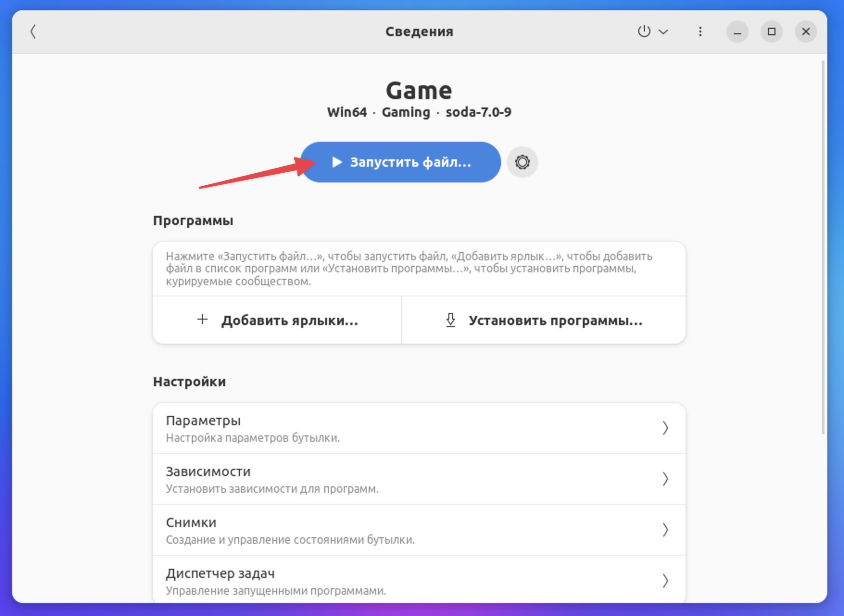Image resolution: width=844 pixels, height=616 pixels.
Task: Click the Game bottle title
Action: (x=419, y=90)
